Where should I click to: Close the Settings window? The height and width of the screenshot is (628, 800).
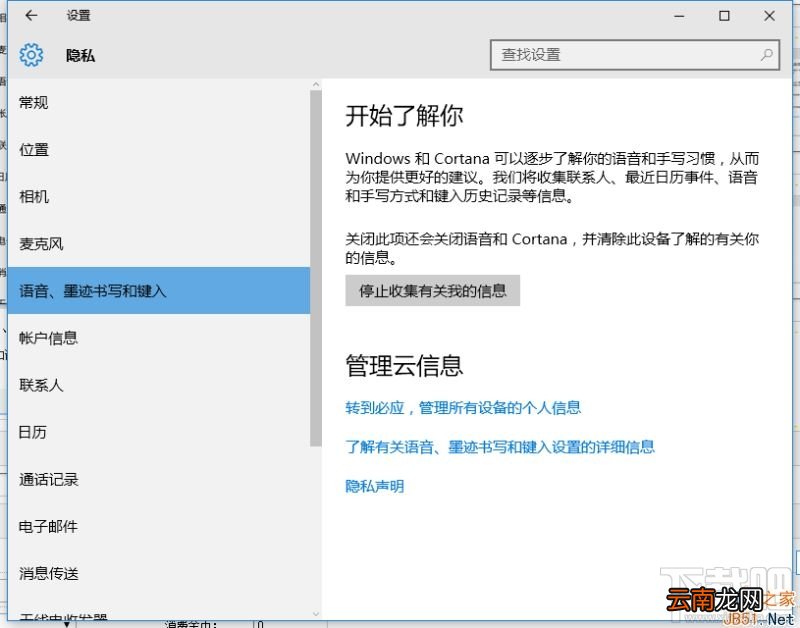[769, 16]
